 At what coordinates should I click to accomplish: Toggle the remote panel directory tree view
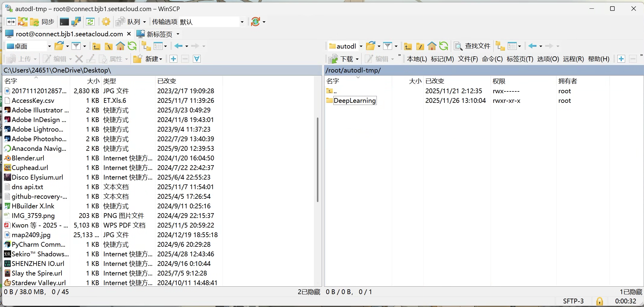(500, 46)
